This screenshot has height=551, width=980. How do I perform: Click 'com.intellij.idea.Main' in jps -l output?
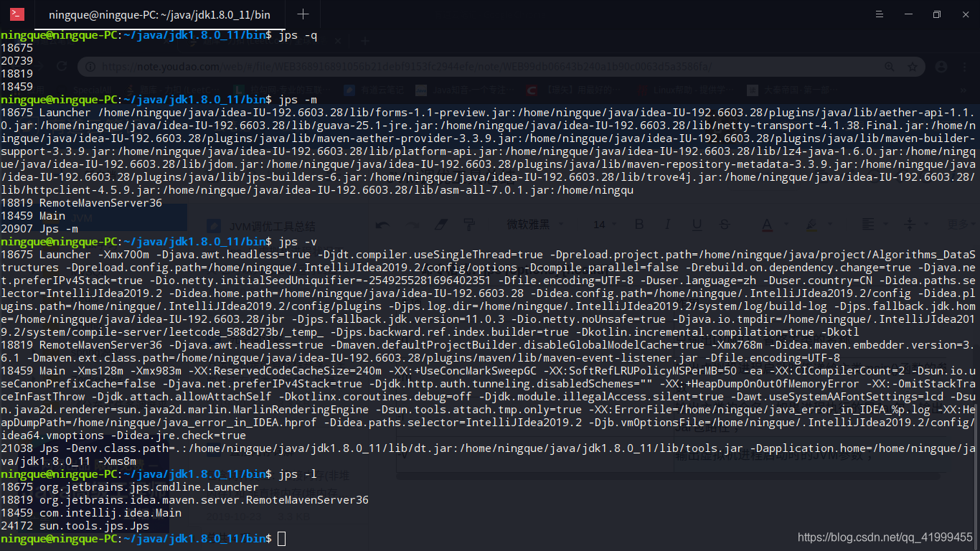(x=110, y=513)
